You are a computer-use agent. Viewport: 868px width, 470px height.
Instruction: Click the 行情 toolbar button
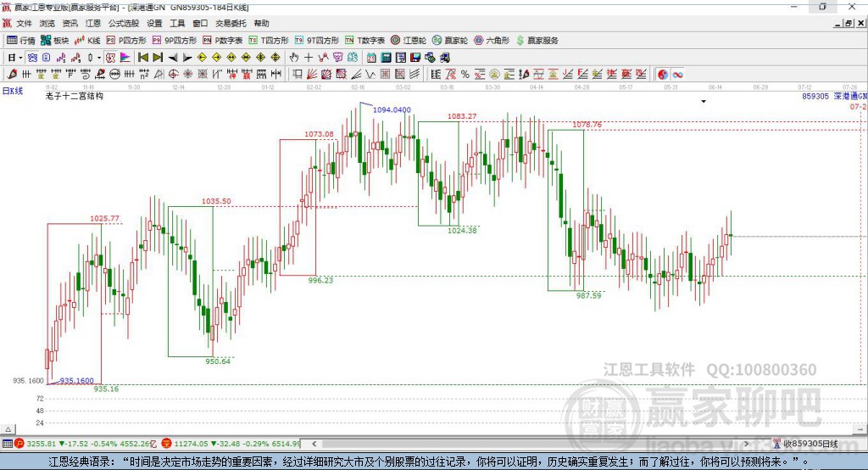click(21, 41)
